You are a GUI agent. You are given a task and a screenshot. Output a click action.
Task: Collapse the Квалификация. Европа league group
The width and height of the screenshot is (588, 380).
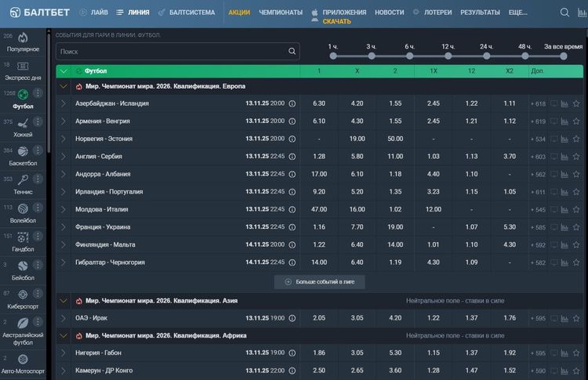[x=63, y=86]
